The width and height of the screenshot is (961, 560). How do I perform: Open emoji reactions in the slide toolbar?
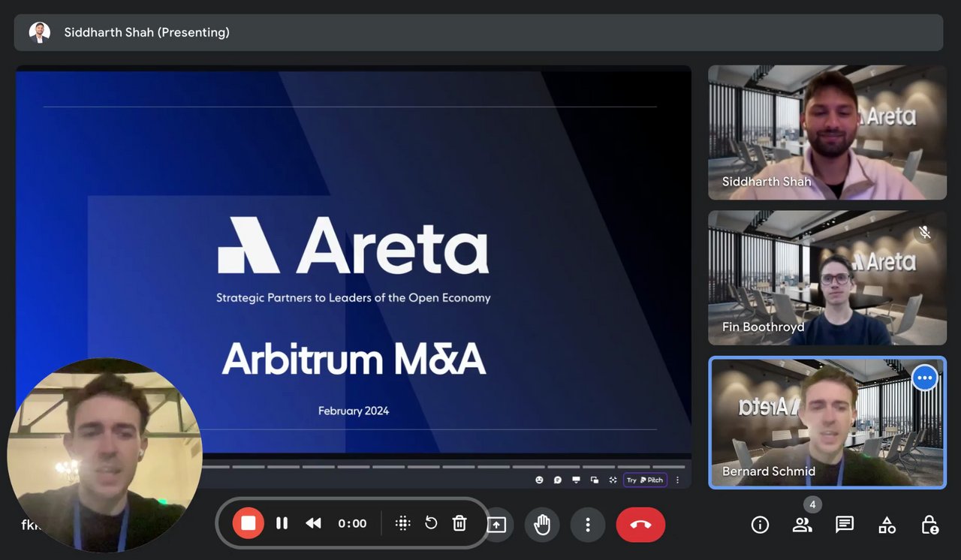[539, 480]
